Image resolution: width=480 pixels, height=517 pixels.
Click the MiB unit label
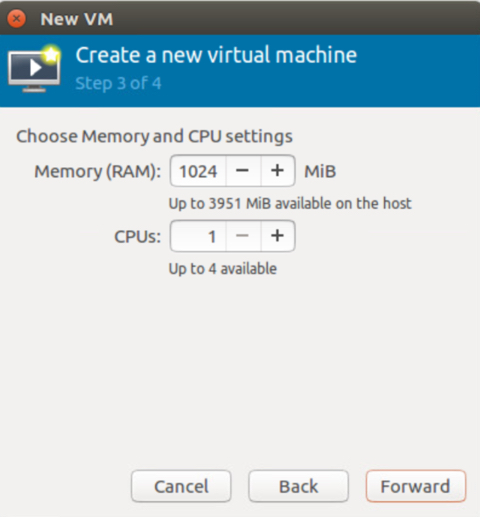pyautogui.click(x=320, y=172)
